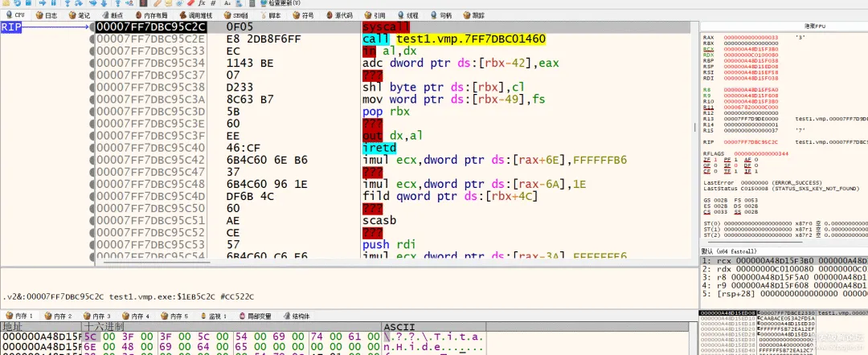Select the RAX register value
This screenshot has height=355, width=868.
tap(751, 37)
